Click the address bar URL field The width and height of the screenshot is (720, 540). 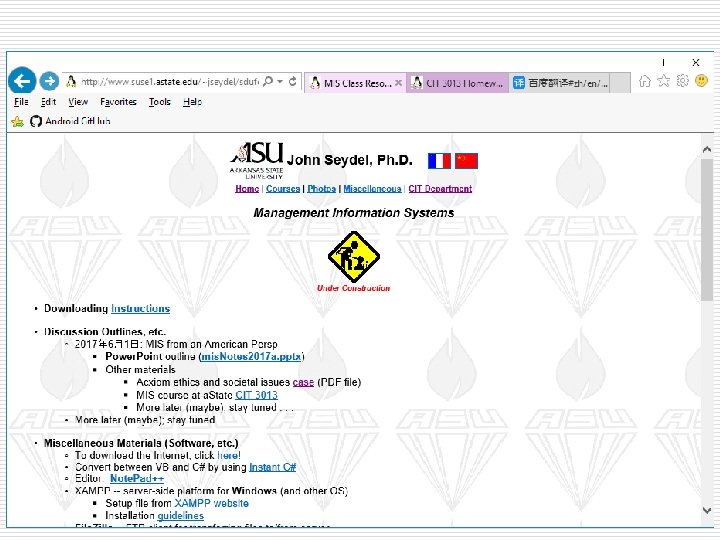tap(170, 82)
